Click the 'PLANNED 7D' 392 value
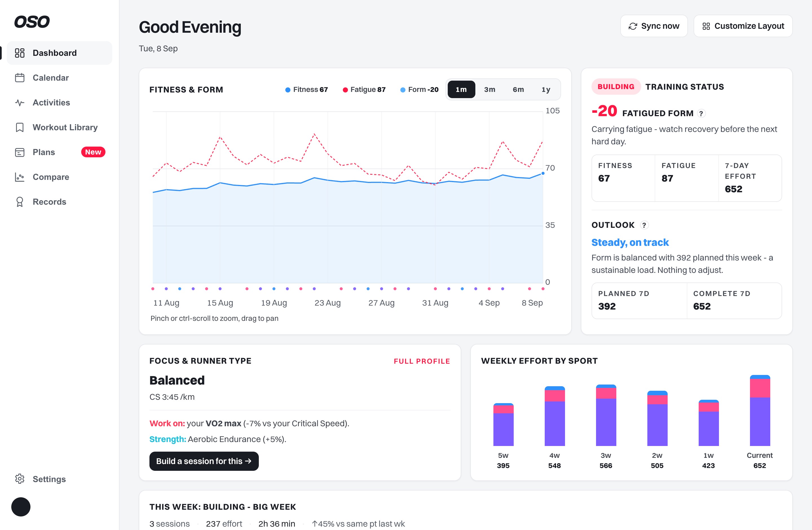 pos(607,306)
